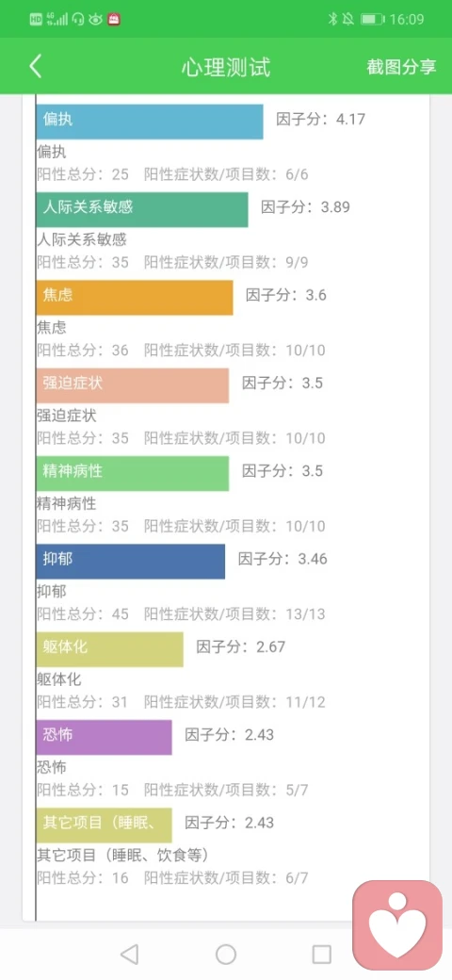The height and width of the screenshot is (980, 452).
Task: Select the 其它项目（睡眠、 bar
Action: pyautogui.click(x=104, y=825)
